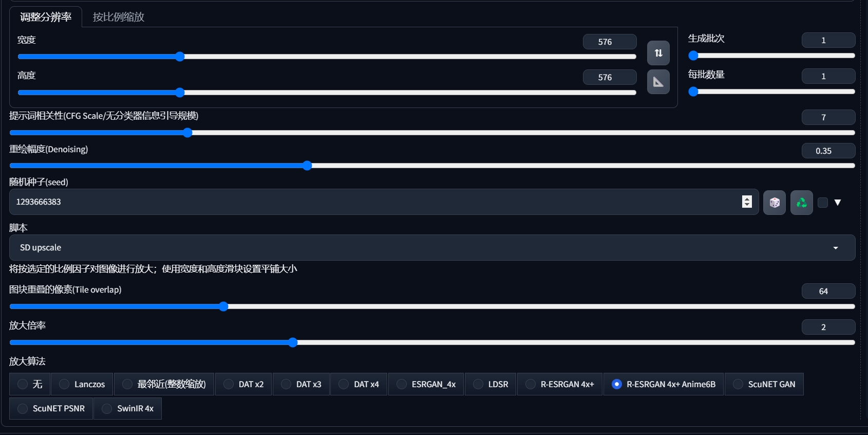This screenshot has width=868, height=435.
Task: Click the width value box showing 576
Action: point(609,42)
